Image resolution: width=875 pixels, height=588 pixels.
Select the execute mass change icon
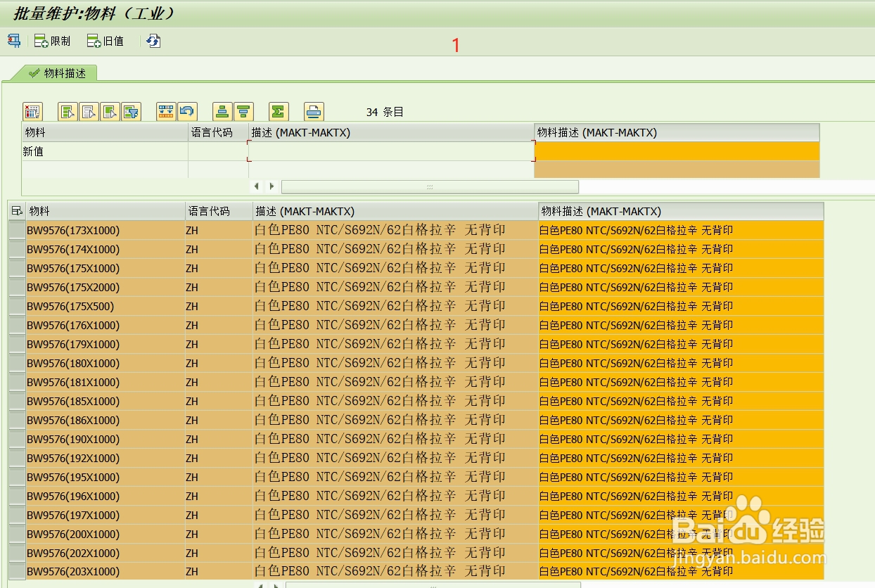[13, 41]
